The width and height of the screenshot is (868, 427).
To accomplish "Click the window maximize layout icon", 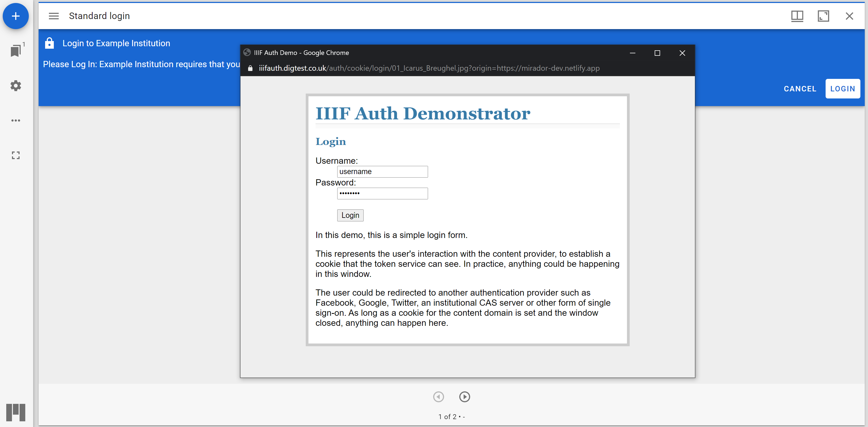I will coord(823,16).
